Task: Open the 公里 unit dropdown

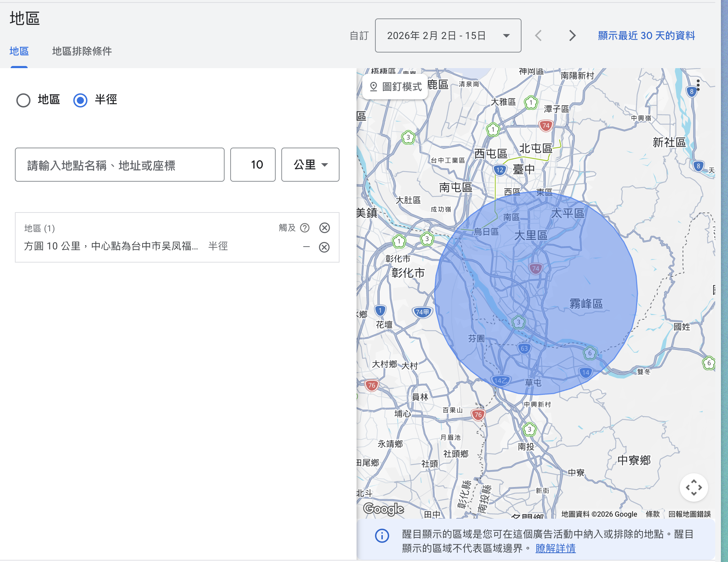Action: point(310,165)
